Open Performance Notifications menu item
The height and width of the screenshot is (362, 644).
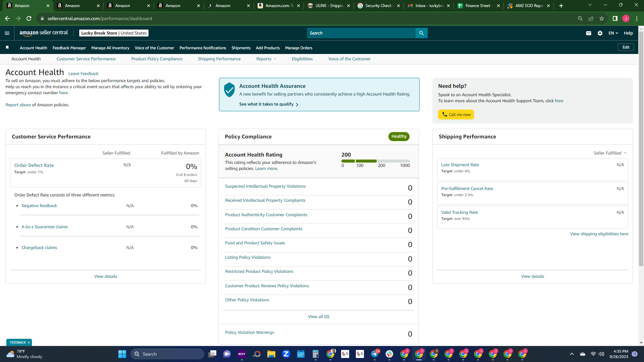click(203, 48)
